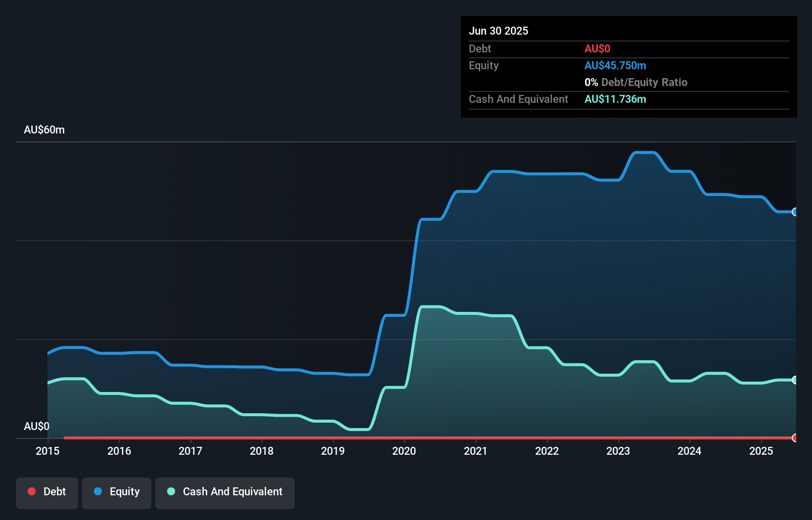
Task: Select the red debt endpoint marker on the chart
Action: (x=795, y=438)
